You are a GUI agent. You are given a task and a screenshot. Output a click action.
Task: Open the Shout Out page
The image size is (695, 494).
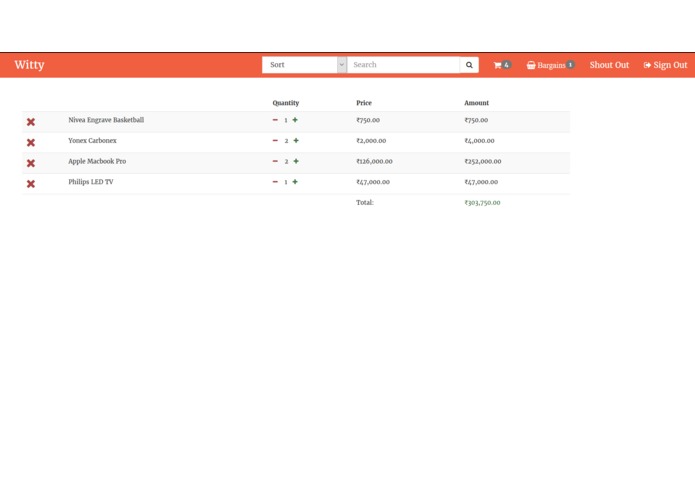pos(609,65)
